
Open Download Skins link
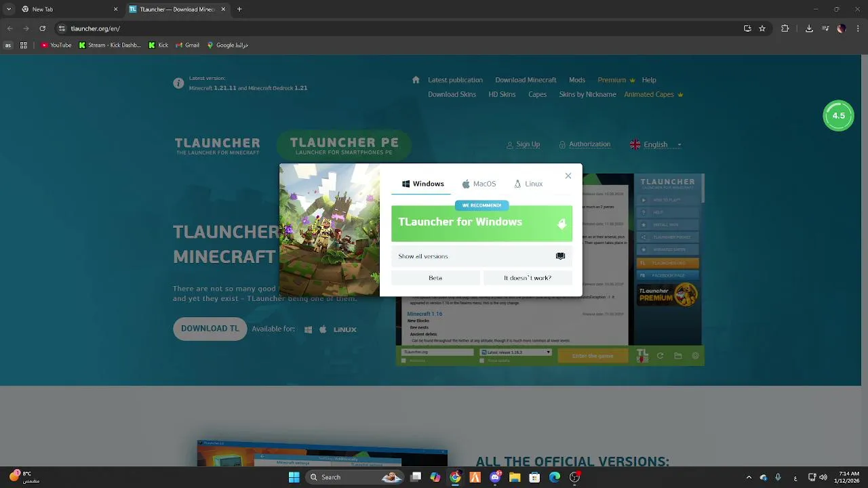click(x=452, y=94)
